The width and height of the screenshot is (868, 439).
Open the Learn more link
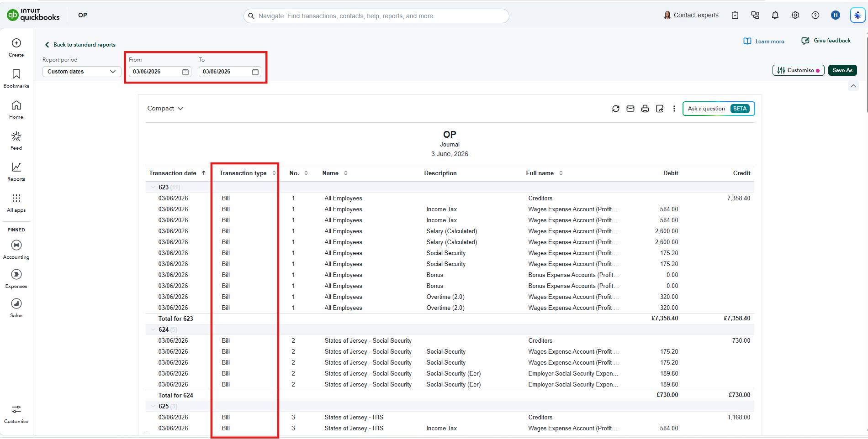764,41
